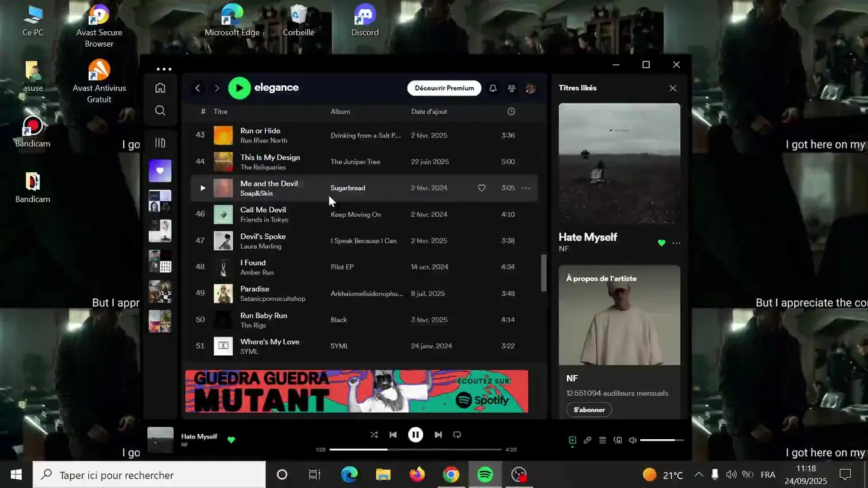Open The Juniper Tree album
The width and height of the screenshot is (868, 488).
click(x=355, y=161)
